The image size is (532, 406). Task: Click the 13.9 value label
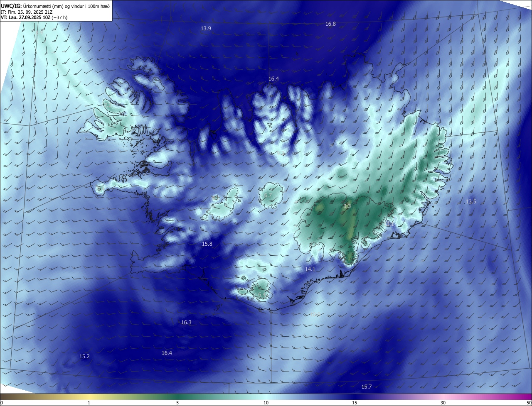pos(206,29)
